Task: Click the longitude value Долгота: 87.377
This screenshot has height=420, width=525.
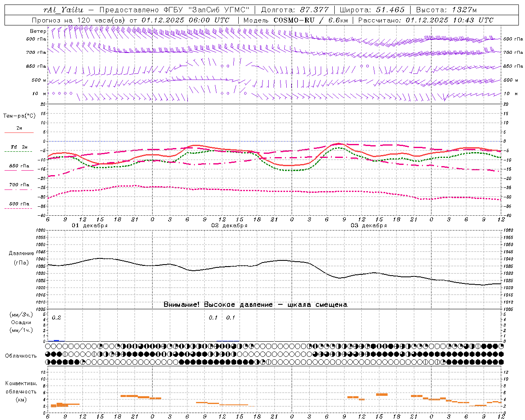Action: (x=294, y=10)
